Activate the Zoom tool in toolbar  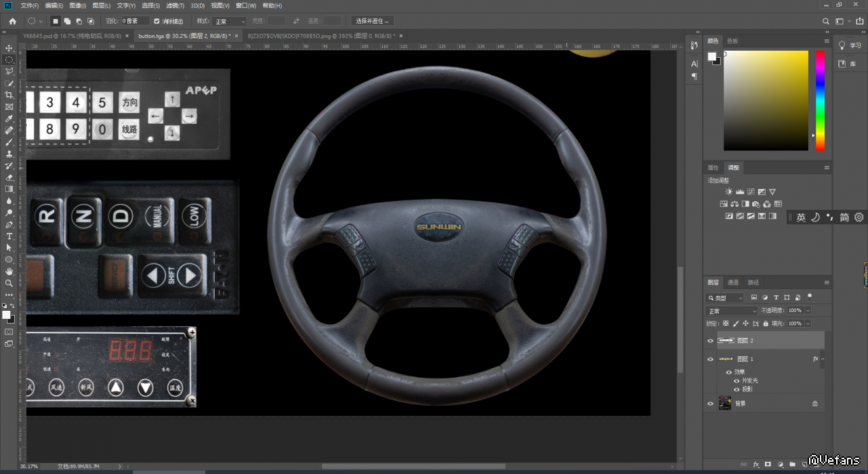pyautogui.click(x=9, y=283)
